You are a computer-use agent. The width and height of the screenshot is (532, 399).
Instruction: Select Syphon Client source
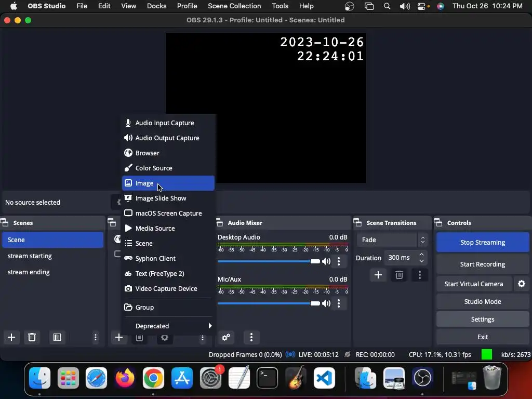(168, 259)
